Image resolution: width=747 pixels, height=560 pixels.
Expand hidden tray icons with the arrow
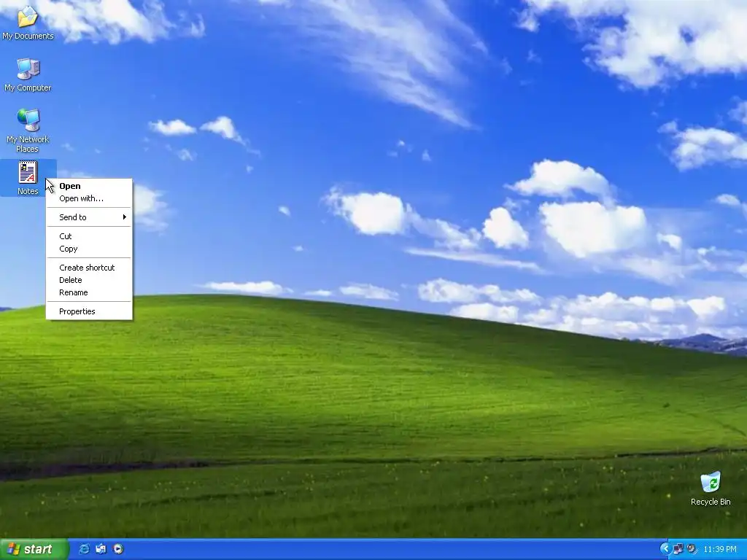pyautogui.click(x=665, y=549)
